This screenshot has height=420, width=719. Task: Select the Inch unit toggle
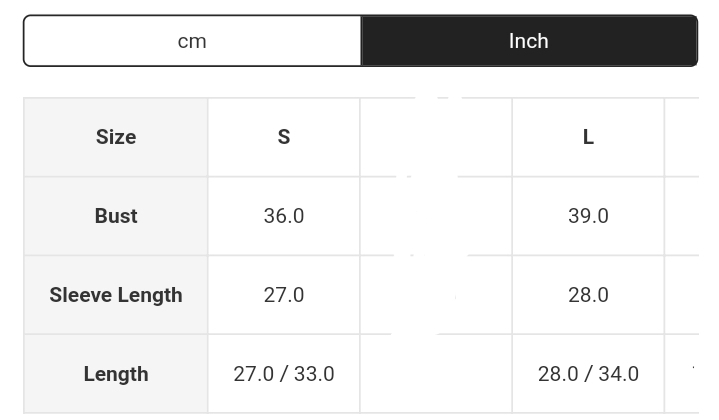click(x=529, y=41)
